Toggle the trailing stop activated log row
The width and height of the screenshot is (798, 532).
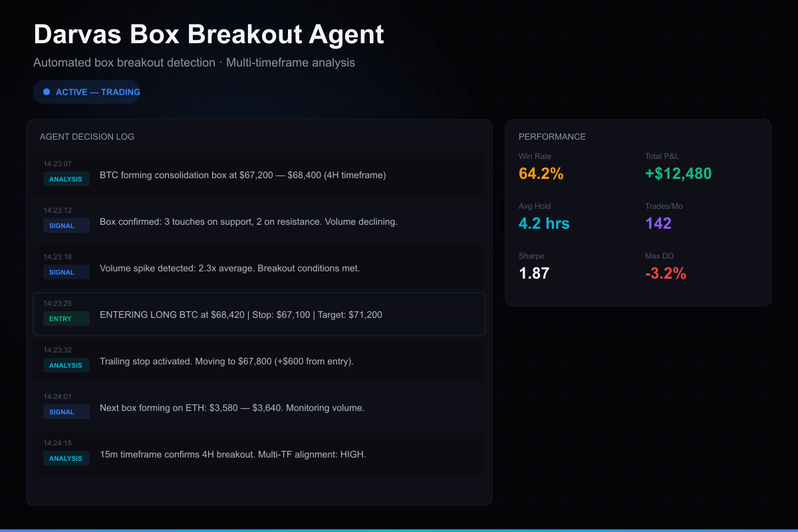[259, 361]
